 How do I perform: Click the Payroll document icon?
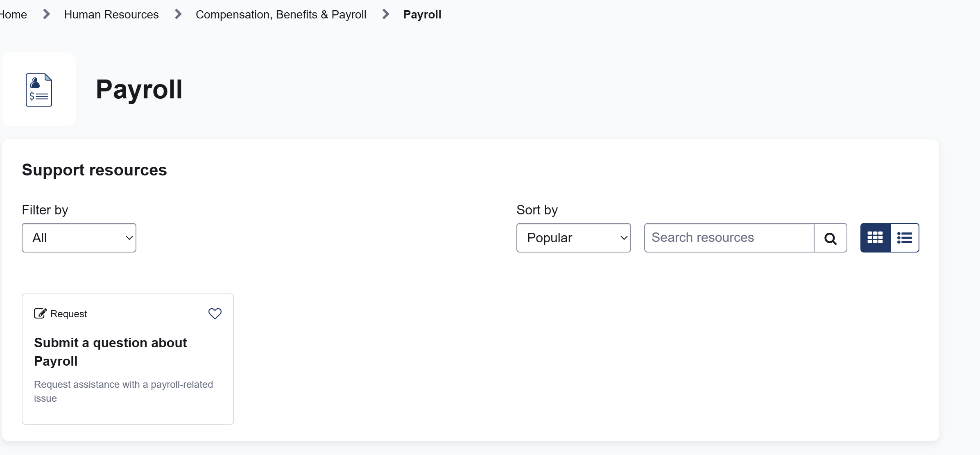point(39,90)
